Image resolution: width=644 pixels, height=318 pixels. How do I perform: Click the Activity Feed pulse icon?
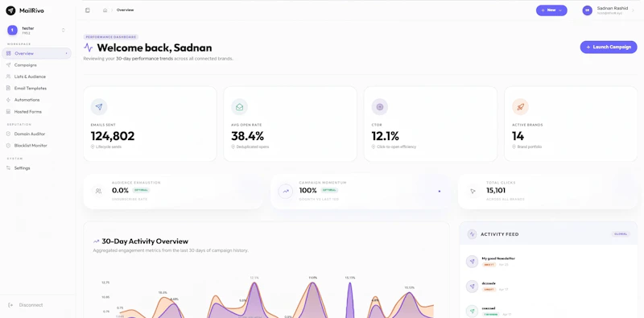coord(472,234)
